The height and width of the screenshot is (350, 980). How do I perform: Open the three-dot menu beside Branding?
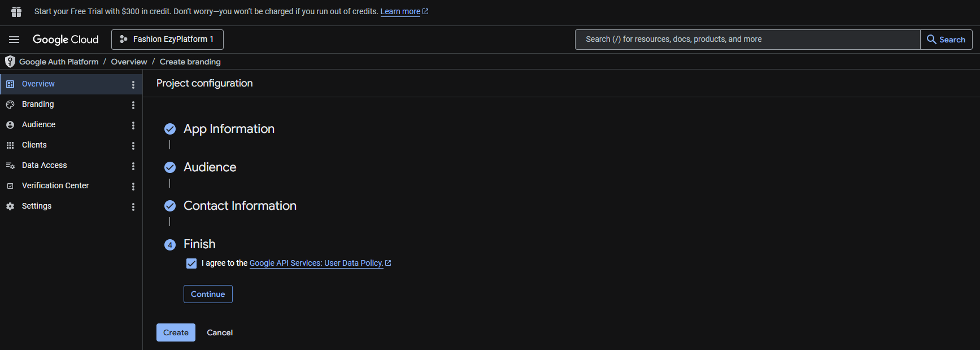133,105
